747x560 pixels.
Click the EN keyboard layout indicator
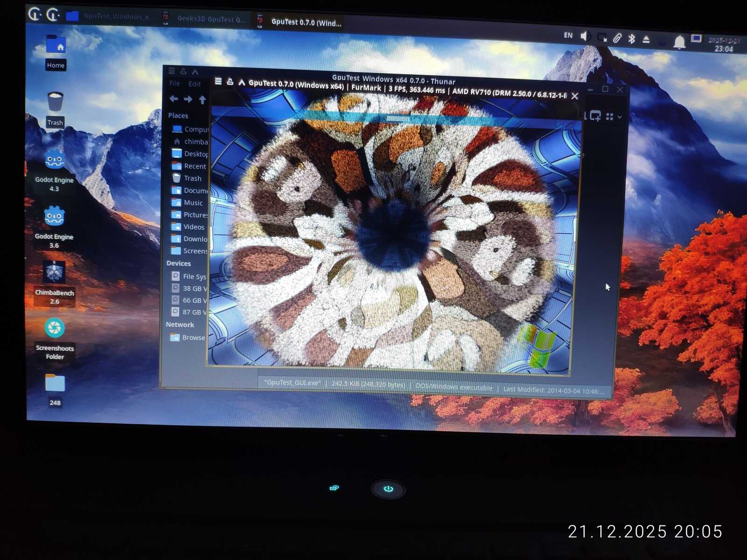(568, 35)
